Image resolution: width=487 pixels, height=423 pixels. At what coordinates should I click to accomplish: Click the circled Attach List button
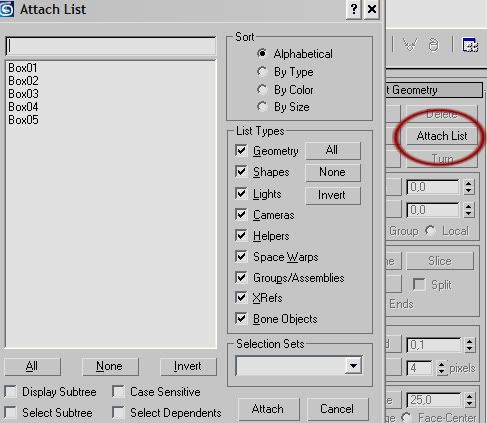pos(442,136)
